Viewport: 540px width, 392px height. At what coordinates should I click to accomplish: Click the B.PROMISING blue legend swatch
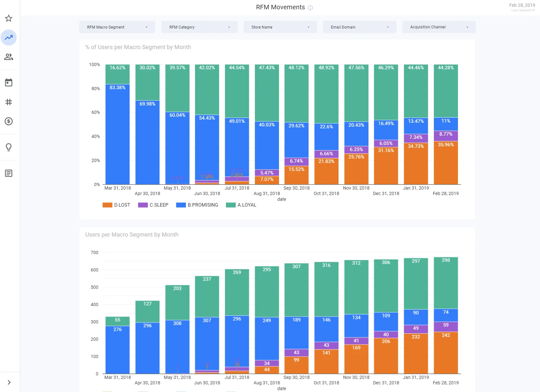(181, 205)
